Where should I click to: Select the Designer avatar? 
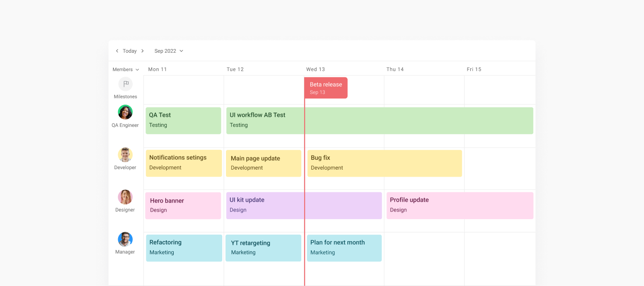[125, 197]
